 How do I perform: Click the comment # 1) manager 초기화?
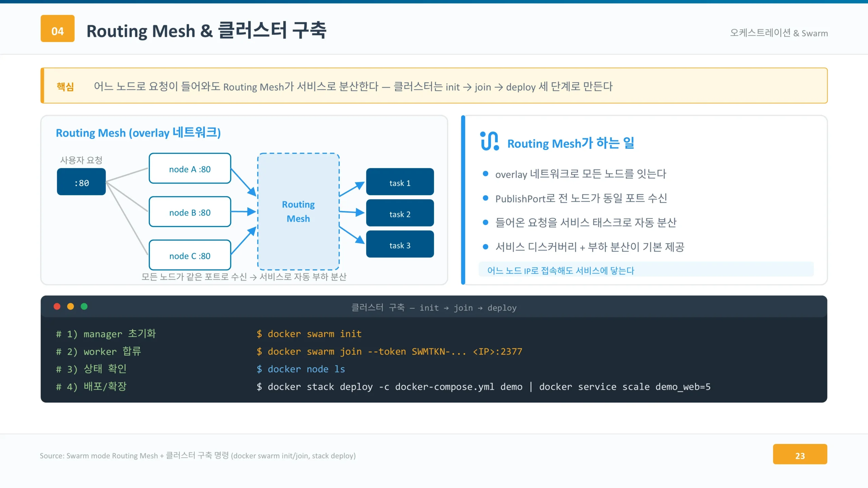[106, 334]
